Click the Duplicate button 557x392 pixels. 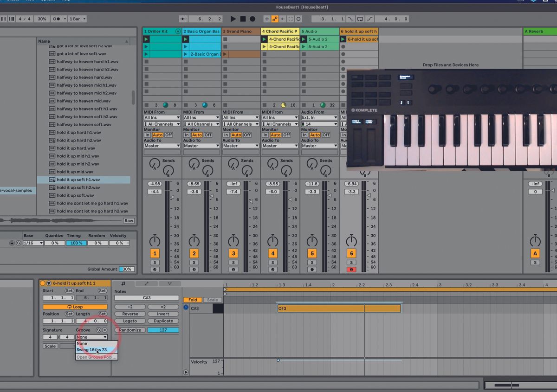tap(163, 321)
